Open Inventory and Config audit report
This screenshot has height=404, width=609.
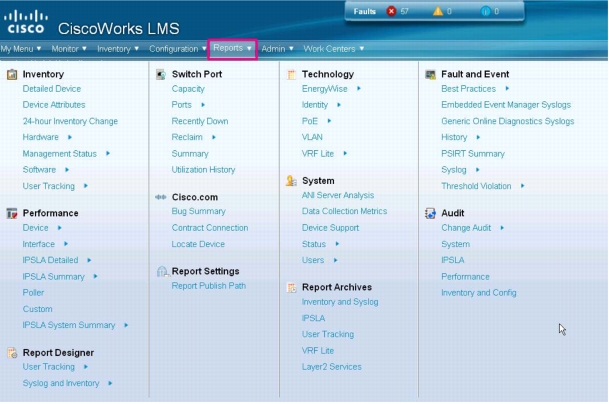tap(478, 293)
